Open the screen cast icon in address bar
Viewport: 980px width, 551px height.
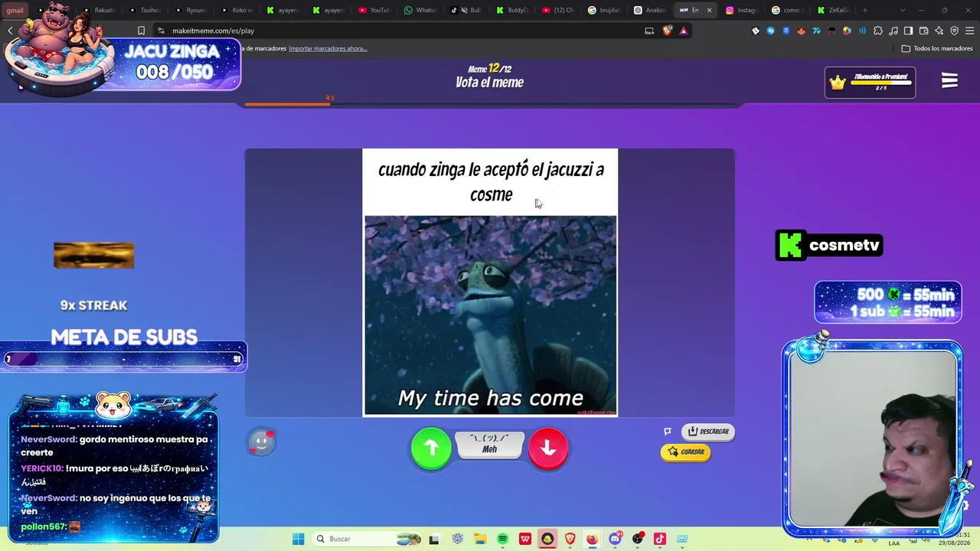pyautogui.click(x=649, y=31)
